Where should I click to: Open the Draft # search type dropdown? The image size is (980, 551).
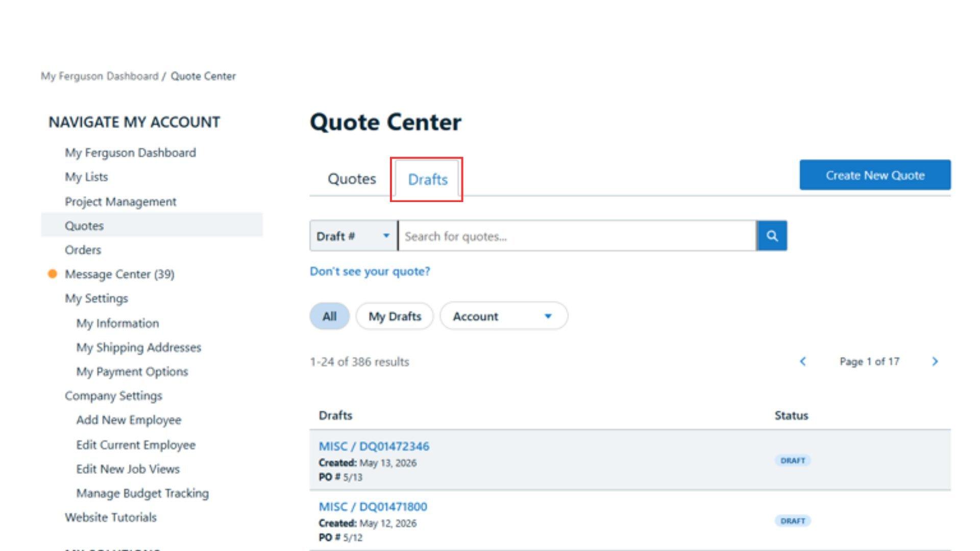coord(353,236)
